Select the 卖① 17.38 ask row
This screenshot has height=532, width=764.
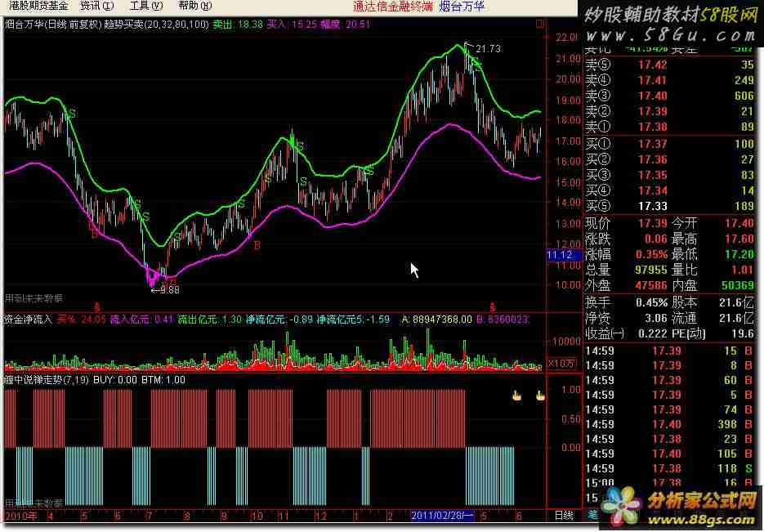(x=669, y=127)
